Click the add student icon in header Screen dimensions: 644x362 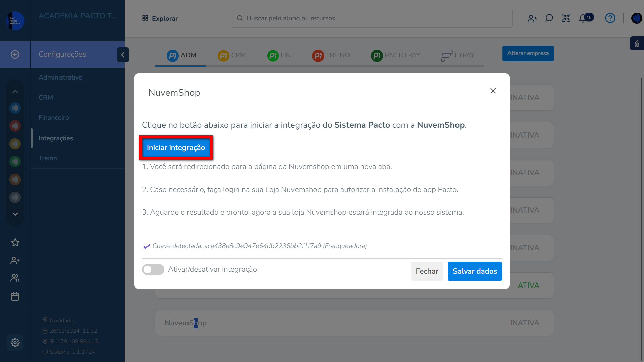(x=532, y=18)
